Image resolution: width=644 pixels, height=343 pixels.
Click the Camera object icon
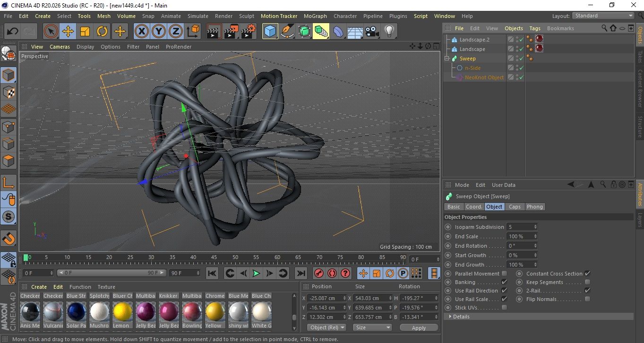pos(372,32)
